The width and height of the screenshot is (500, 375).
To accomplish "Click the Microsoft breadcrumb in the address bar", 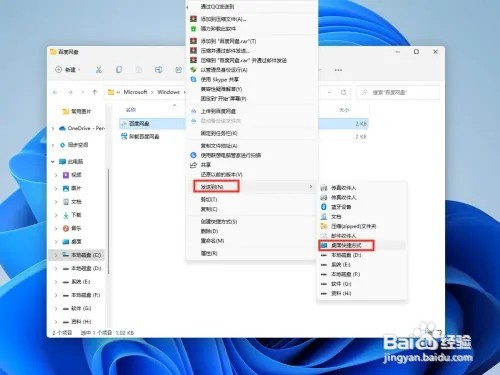I will (135, 92).
